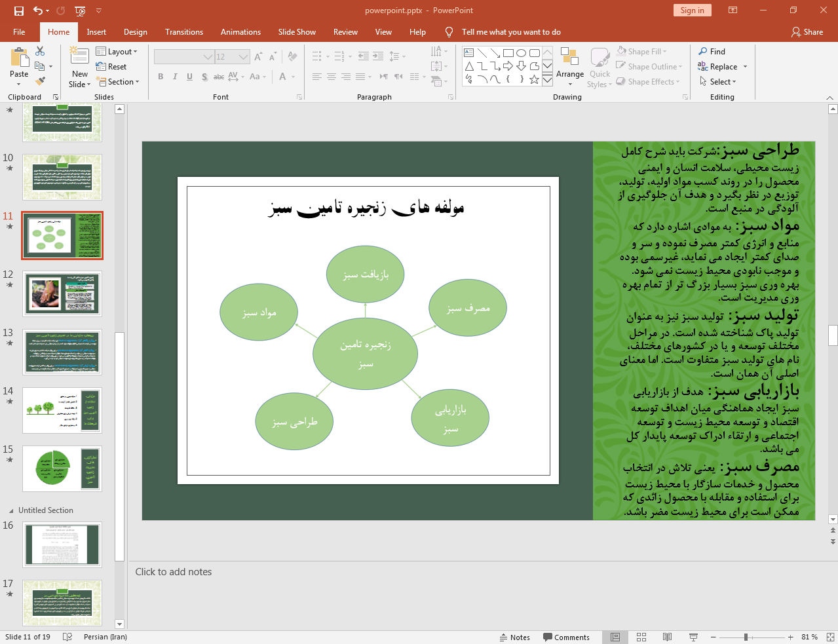The height and width of the screenshot is (644, 838).
Task: Switch to Slide Sorter view in the status bar
Action: pos(641,637)
